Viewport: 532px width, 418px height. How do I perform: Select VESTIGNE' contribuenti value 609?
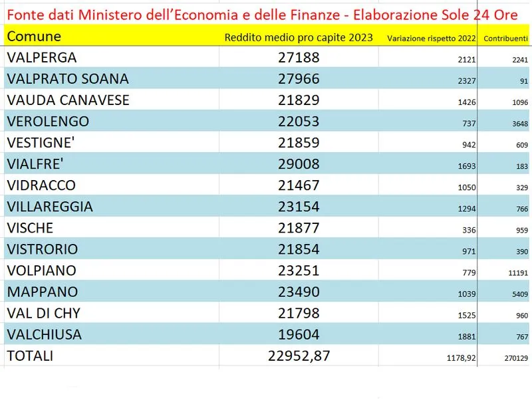pos(520,145)
